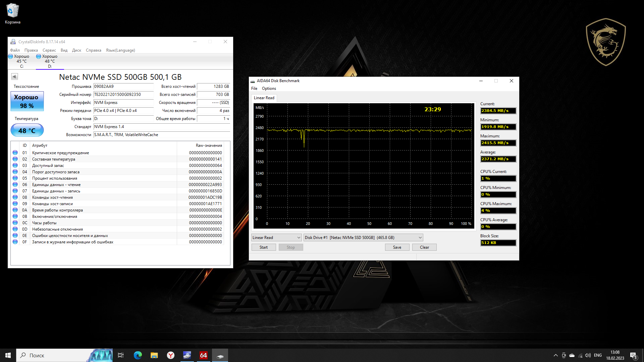Screen dimensions: 644x362
Task: Select the Составная температура attribute row
Action: (117, 159)
